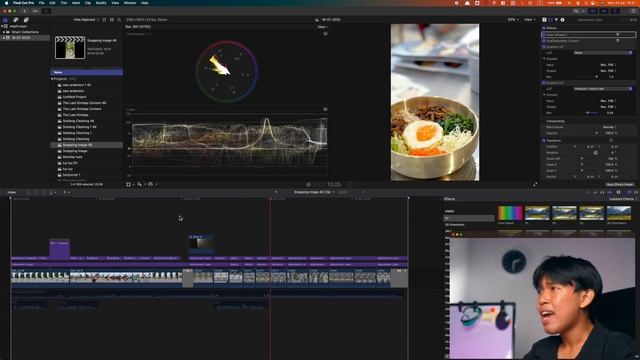Toggle the Transform section checkbox
This screenshot has height=360, width=640.
tap(544, 140)
